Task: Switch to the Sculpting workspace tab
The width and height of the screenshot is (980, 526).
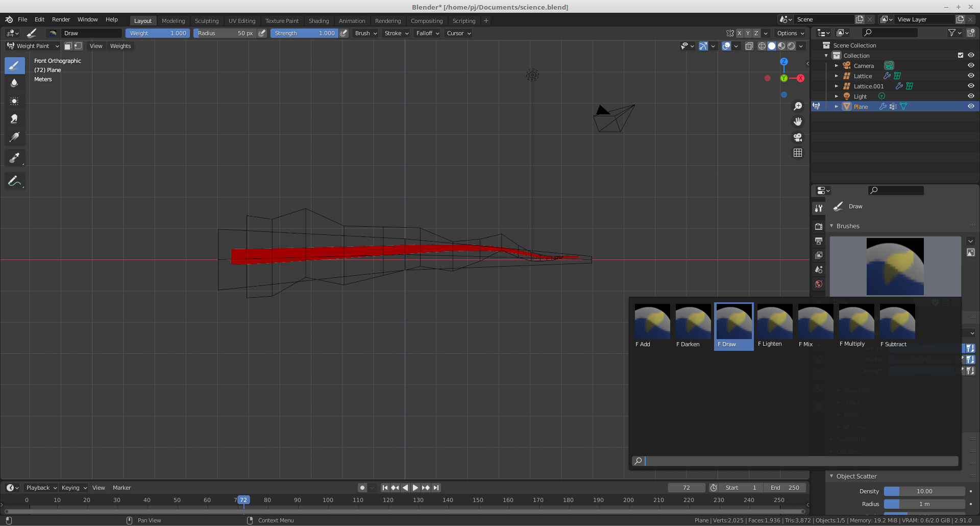Action: tap(206, 21)
